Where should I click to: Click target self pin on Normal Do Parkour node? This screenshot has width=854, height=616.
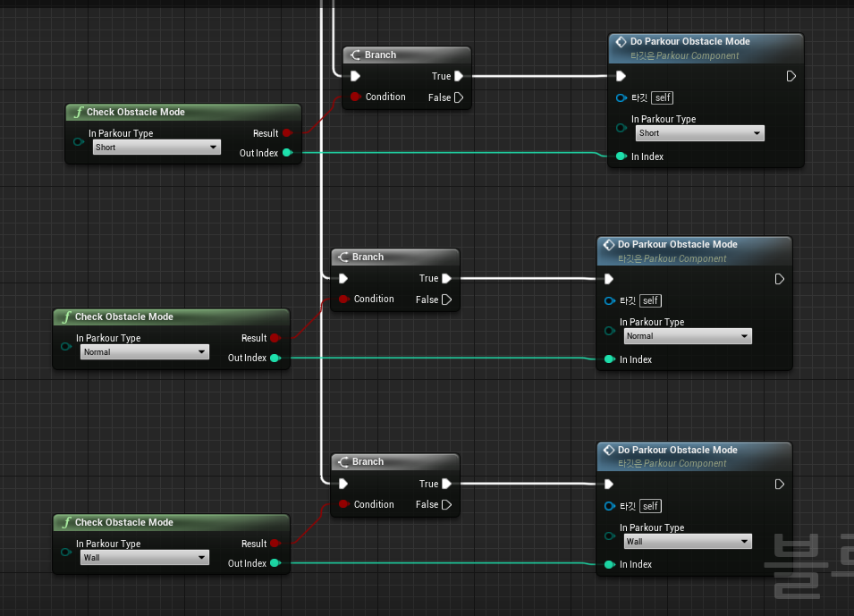(610, 300)
